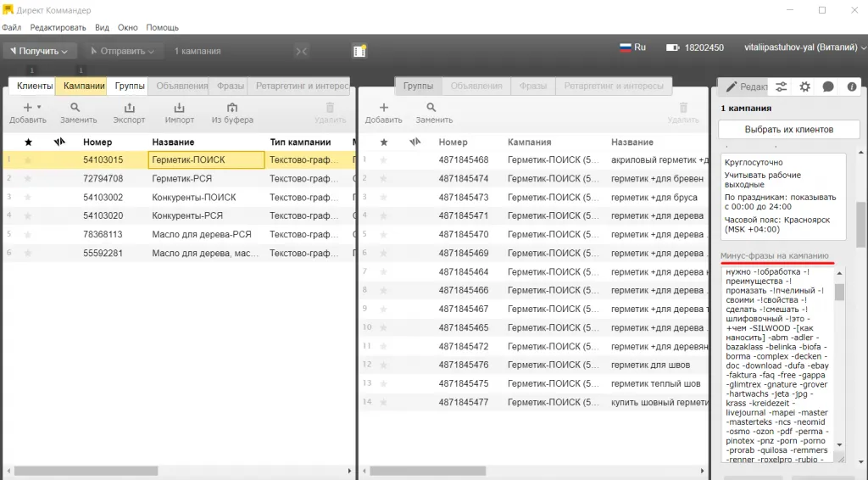Toggle star for Масло для дерева-РСЯ row

tap(28, 235)
